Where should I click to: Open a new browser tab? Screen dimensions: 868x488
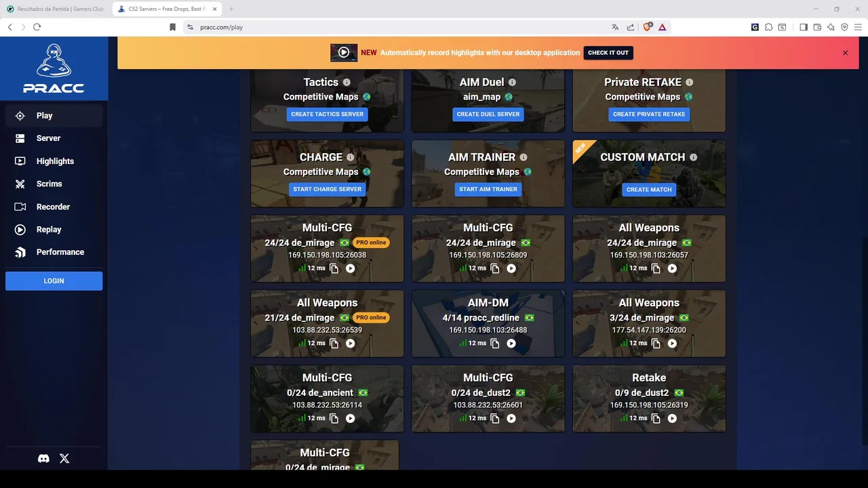tap(231, 9)
